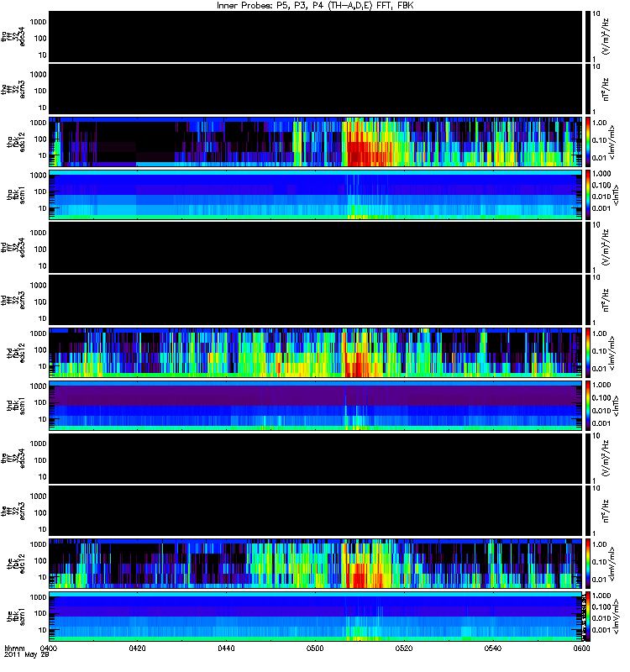Click the 1000 tick of tha fff edc34 axis
Screen dimensions: 630x672
point(38,22)
